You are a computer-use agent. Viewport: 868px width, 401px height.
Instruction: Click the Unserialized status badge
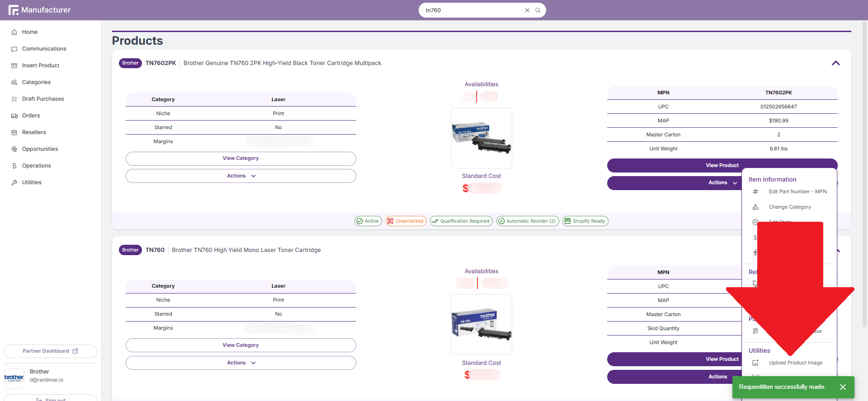click(x=406, y=221)
